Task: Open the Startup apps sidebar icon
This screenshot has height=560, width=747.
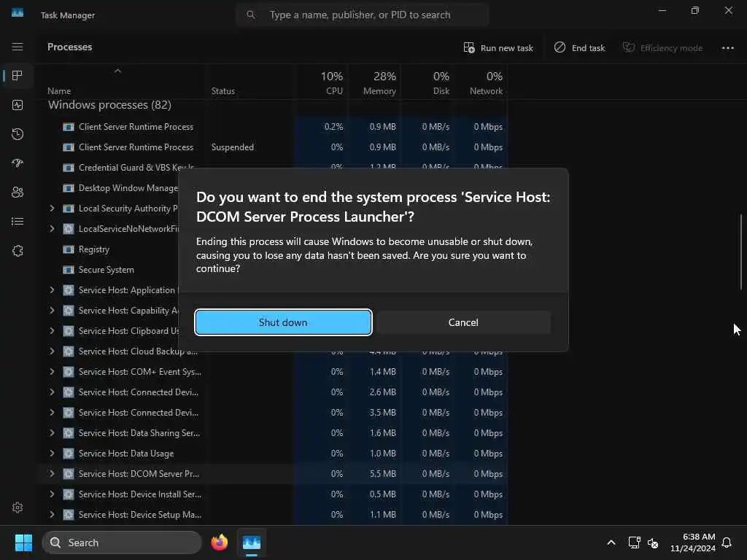Action: click(x=18, y=163)
